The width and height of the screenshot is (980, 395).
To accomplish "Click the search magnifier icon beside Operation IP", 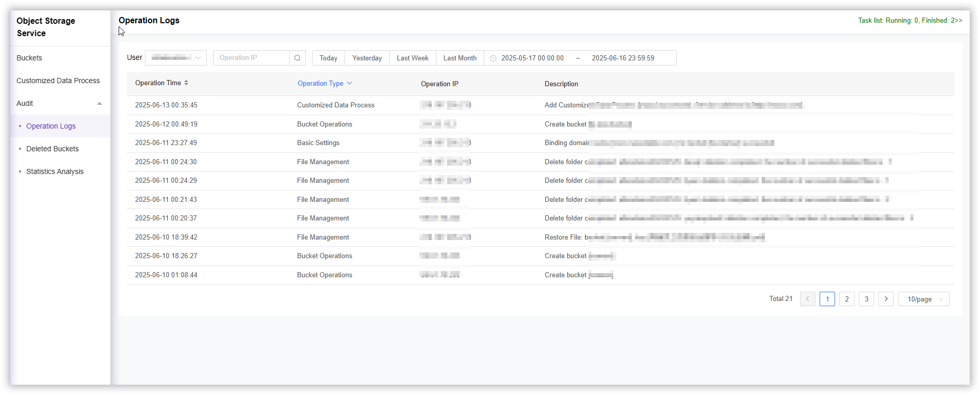I will click(x=297, y=58).
